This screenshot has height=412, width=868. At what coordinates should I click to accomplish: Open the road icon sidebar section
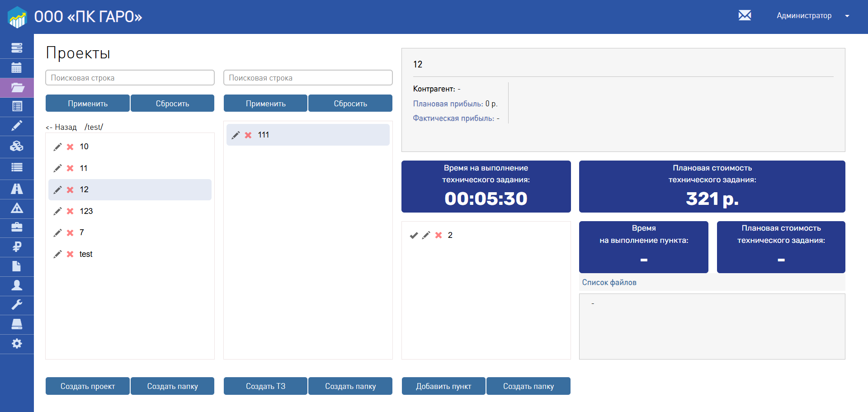tap(17, 189)
